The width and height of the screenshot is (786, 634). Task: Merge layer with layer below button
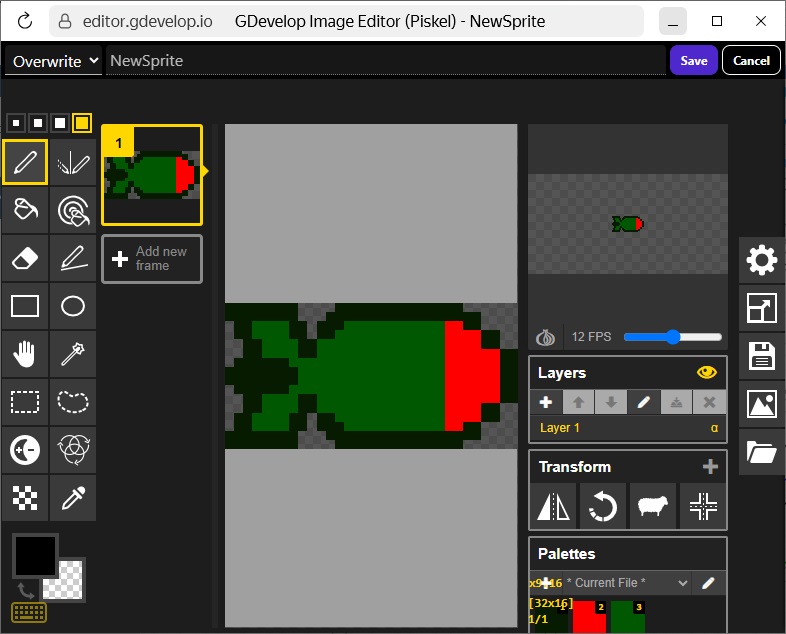click(x=676, y=402)
